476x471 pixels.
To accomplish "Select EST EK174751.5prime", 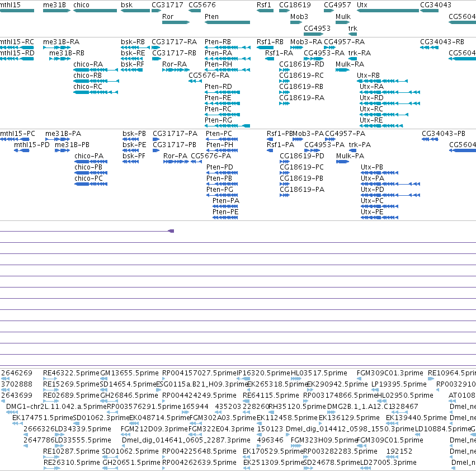I will (x=43, y=417).
